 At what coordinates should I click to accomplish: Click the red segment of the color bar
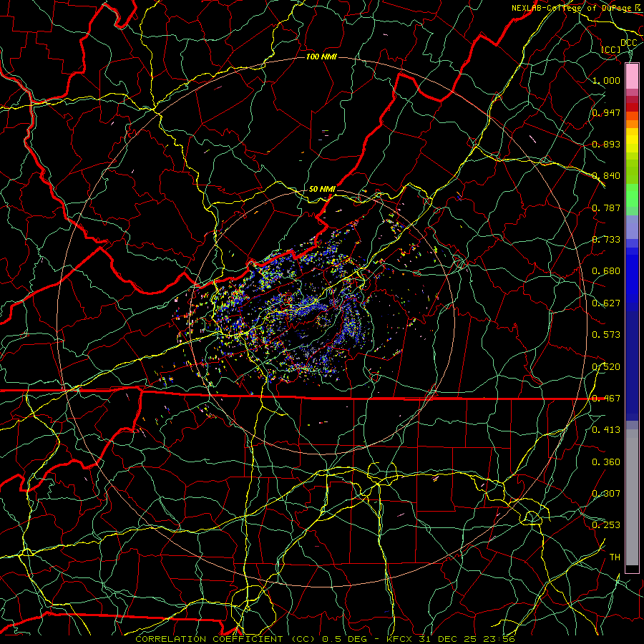point(632,107)
